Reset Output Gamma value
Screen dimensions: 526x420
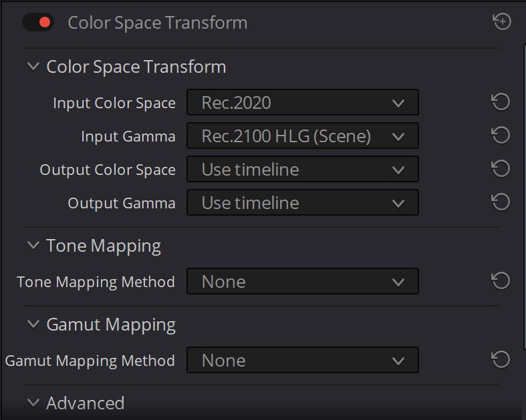(x=501, y=202)
